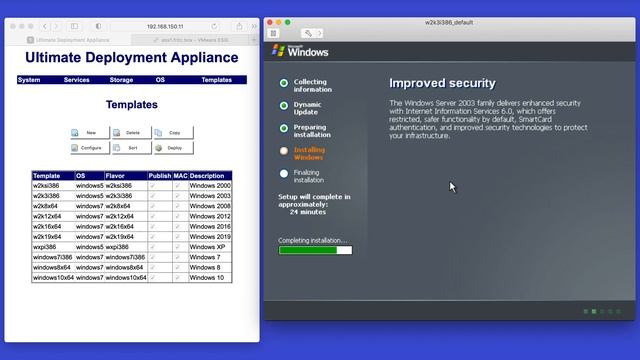Click the installation progress bar
The width and height of the screenshot is (640, 360).
[x=315, y=250]
